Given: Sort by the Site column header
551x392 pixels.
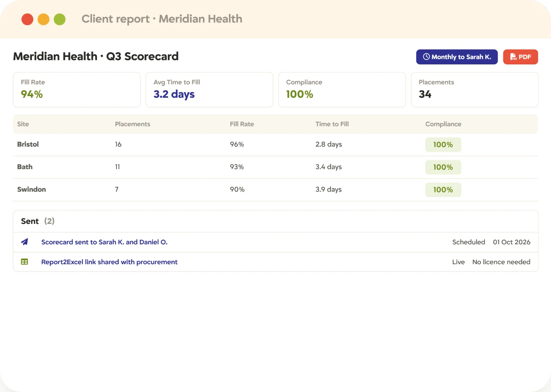Looking at the screenshot, I should pos(23,124).
